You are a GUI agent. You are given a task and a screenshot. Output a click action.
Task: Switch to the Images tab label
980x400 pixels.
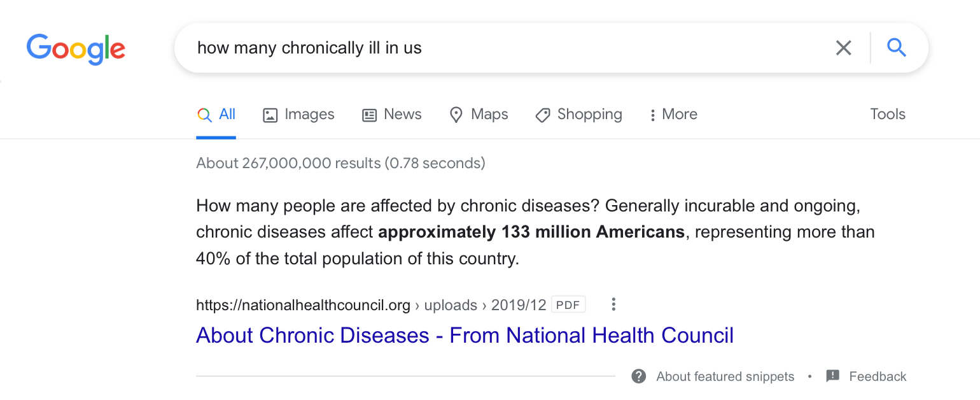(x=309, y=115)
